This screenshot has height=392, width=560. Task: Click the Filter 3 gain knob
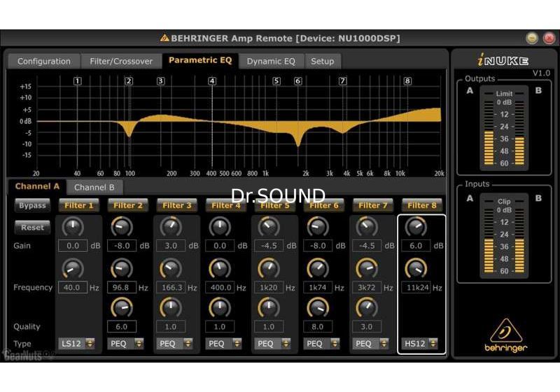pos(171,226)
